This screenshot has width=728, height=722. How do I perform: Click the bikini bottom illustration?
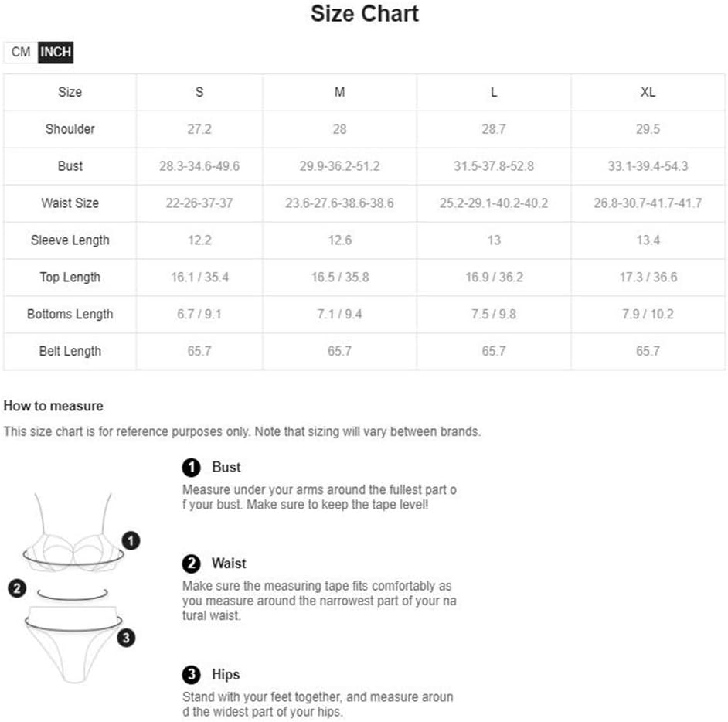tap(73, 644)
